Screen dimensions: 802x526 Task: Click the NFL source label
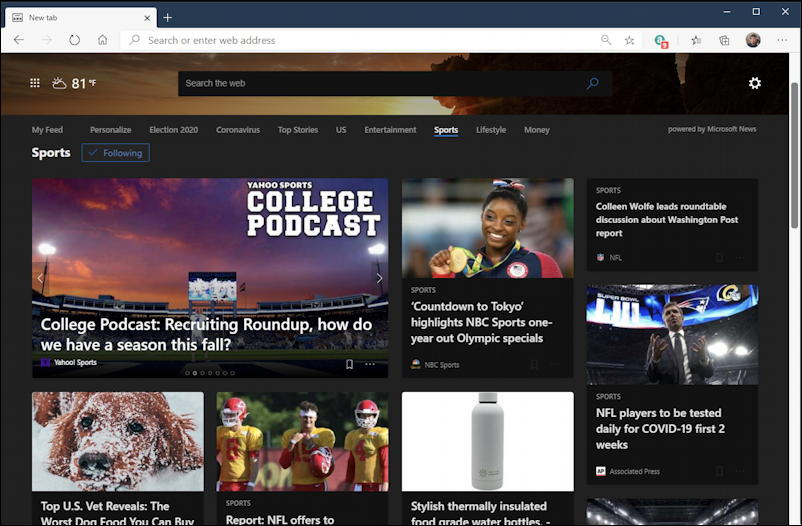(x=615, y=257)
